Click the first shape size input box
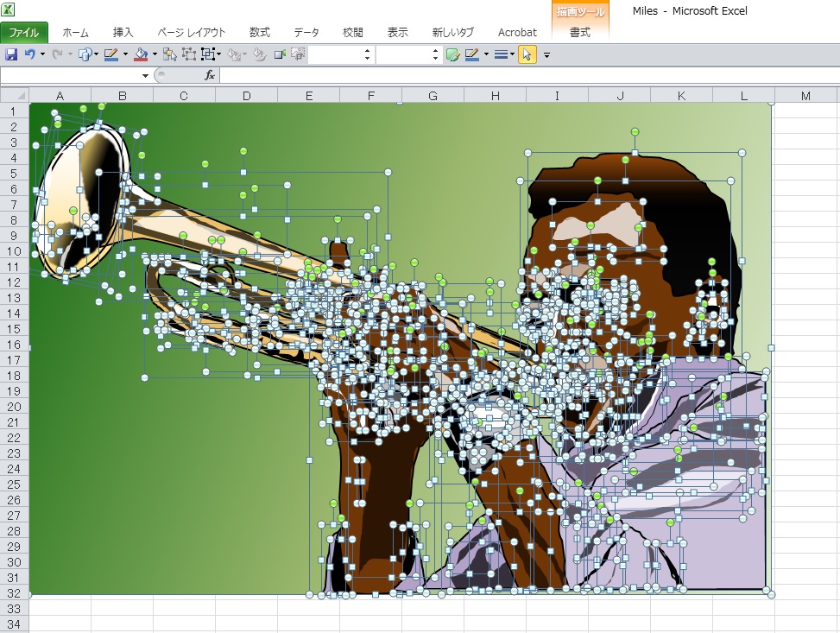Image resolution: width=840 pixels, height=633 pixels. pos(335,54)
